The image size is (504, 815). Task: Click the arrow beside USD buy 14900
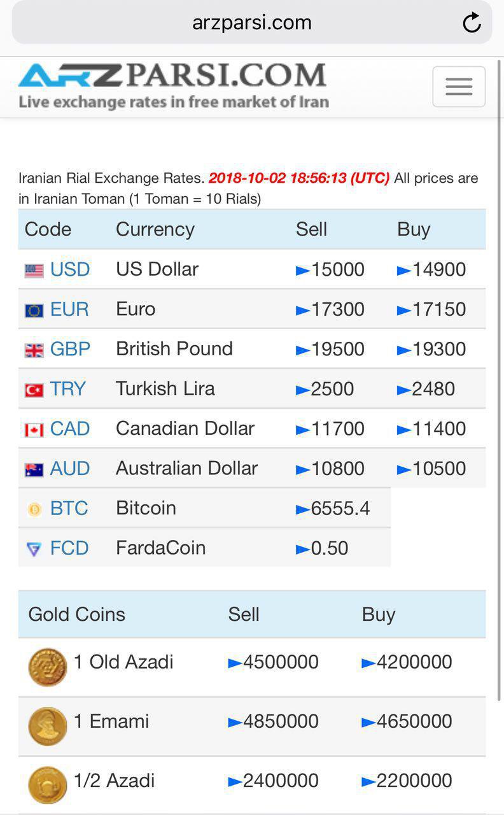403,271
